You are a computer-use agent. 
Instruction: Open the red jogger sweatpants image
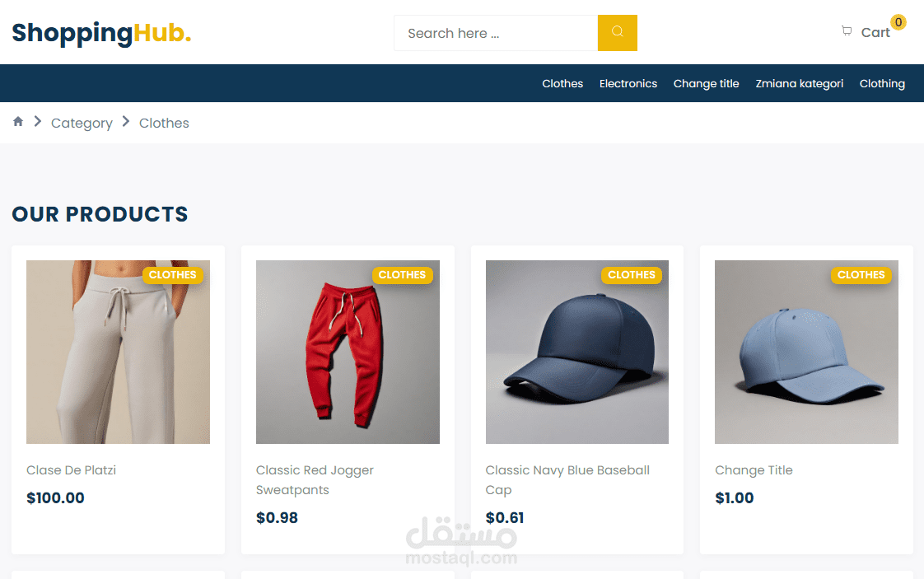pos(348,352)
